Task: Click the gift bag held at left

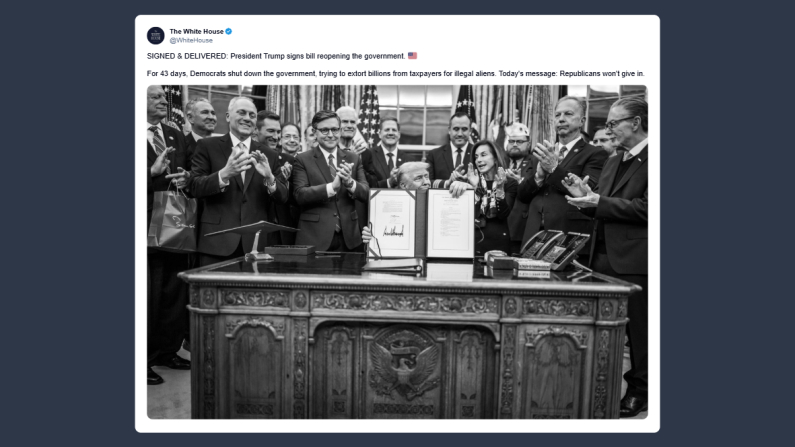Action: 173,221
